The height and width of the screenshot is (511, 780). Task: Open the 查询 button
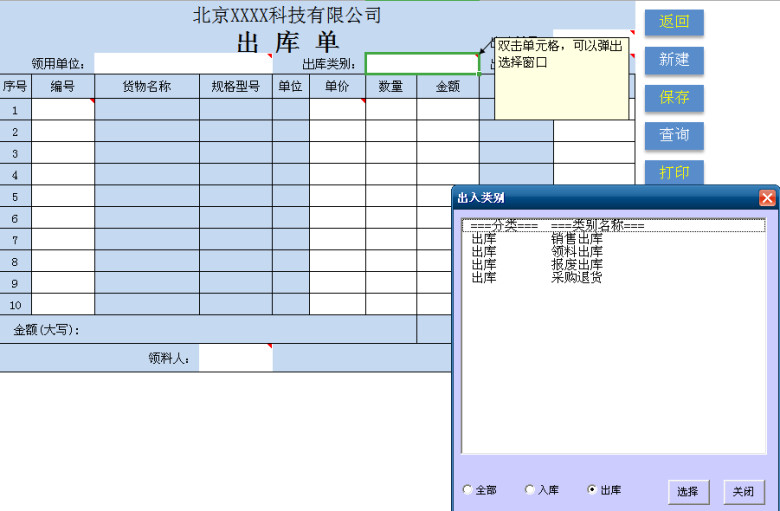pos(674,135)
